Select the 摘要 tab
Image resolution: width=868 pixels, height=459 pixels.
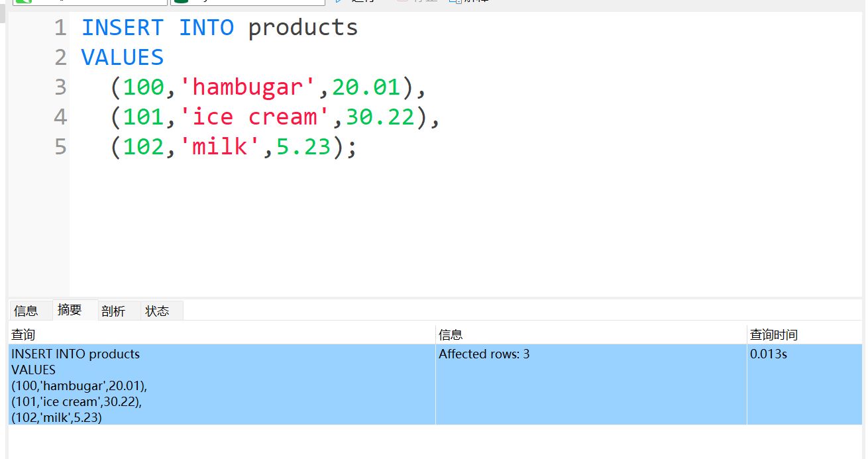tap(70, 310)
